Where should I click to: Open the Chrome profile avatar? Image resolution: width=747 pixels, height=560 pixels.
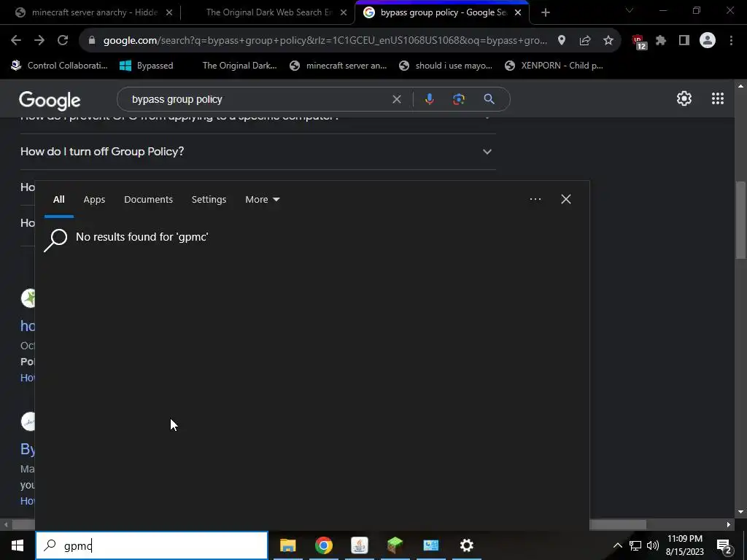(x=708, y=41)
